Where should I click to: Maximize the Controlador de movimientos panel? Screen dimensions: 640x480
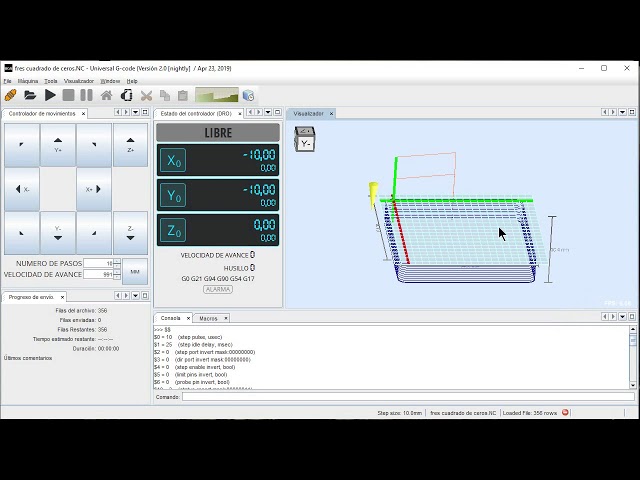pyautogui.click(x=145, y=112)
